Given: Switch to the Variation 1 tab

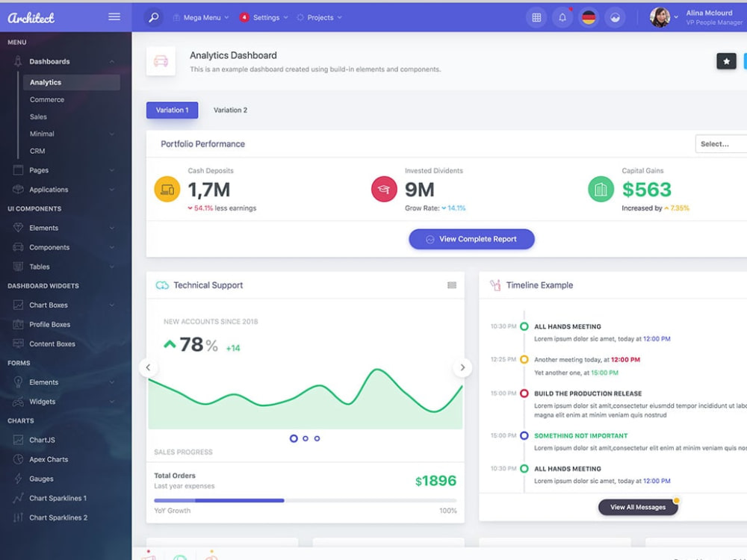Looking at the screenshot, I should coord(172,110).
